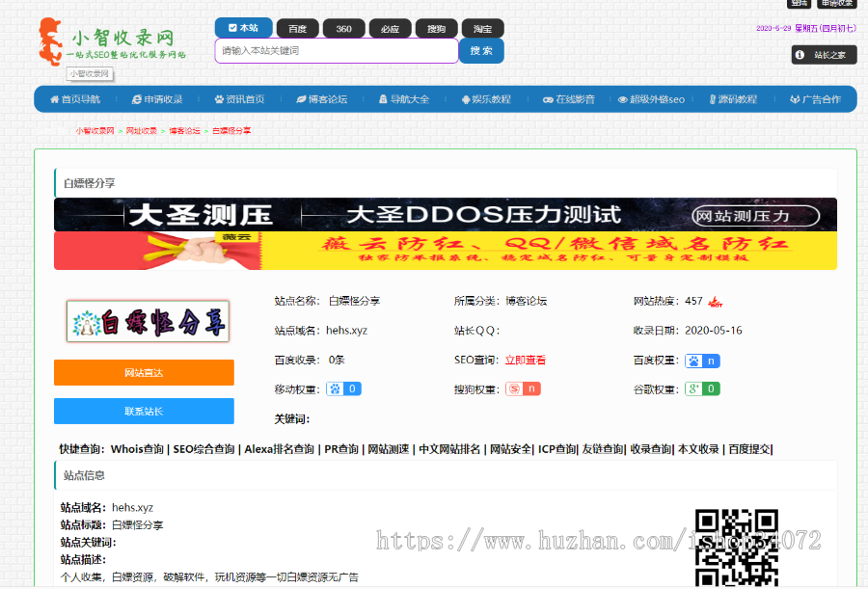Click the orange 网站直达 button

click(143, 373)
